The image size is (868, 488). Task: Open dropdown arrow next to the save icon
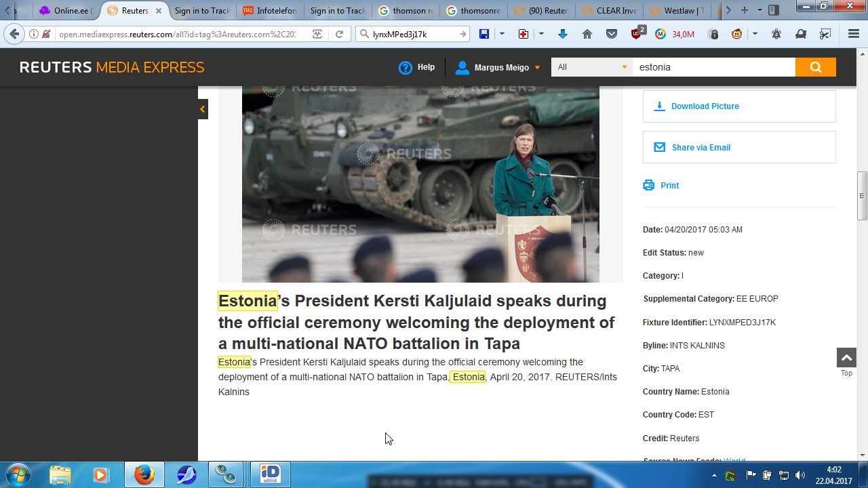point(502,34)
